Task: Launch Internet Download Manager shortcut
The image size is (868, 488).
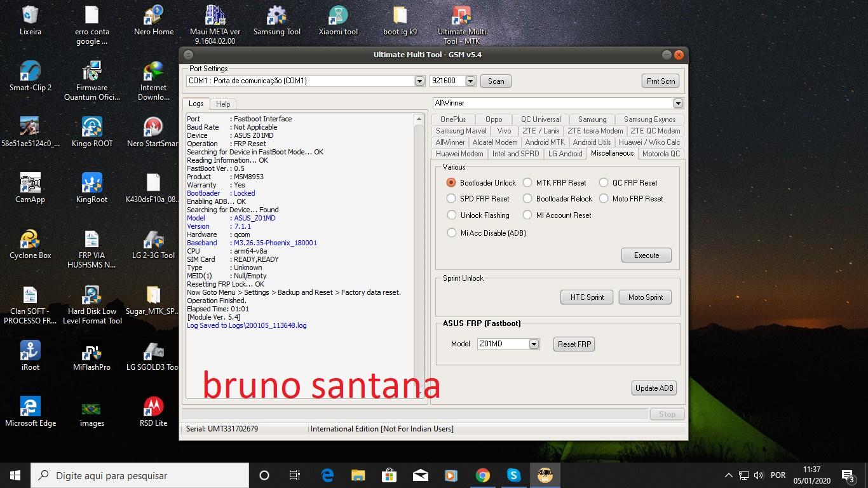Action: (153, 81)
